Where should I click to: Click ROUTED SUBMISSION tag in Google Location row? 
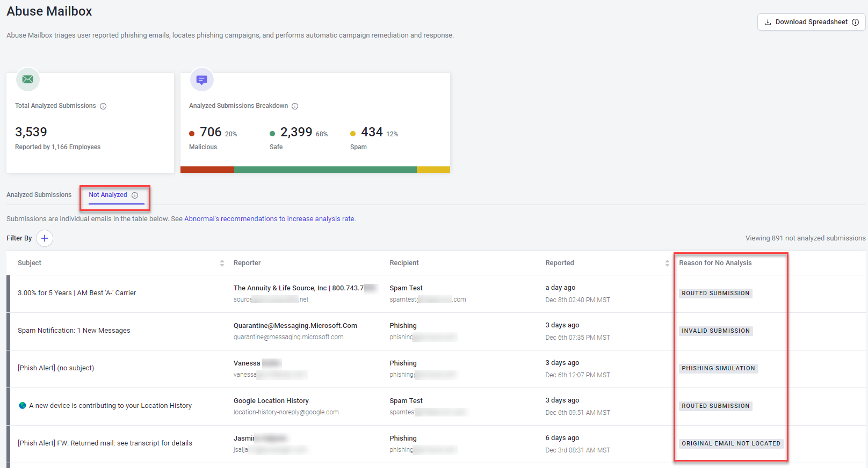click(x=715, y=406)
